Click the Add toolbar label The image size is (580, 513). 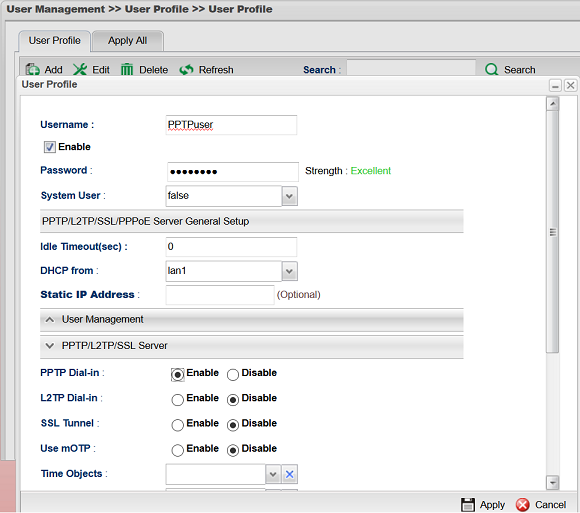tap(54, 70)
